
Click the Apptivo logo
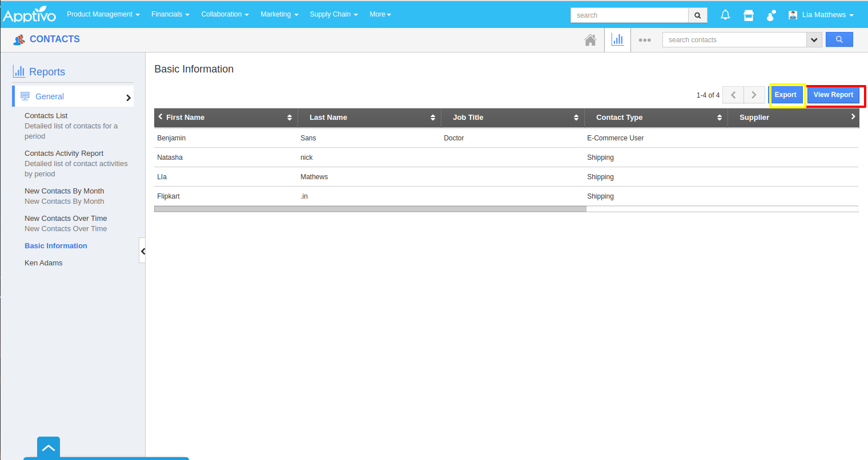click(30, 14)
